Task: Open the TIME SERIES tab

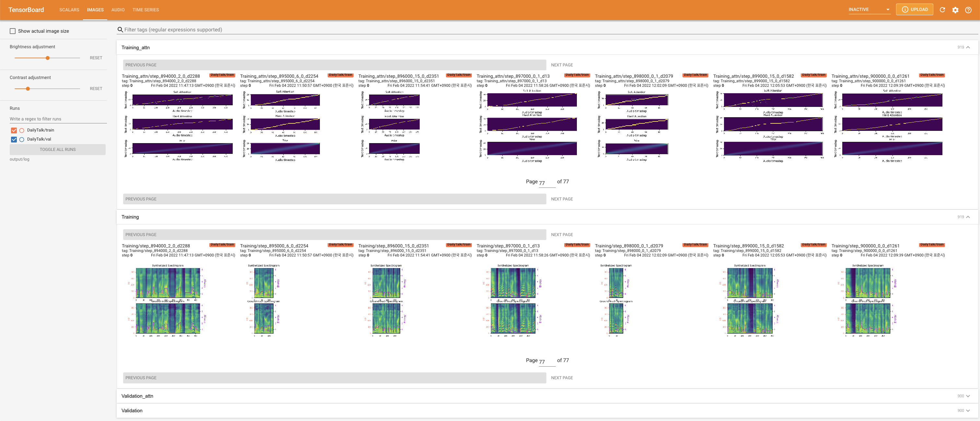Action: (x=146, y=10)
